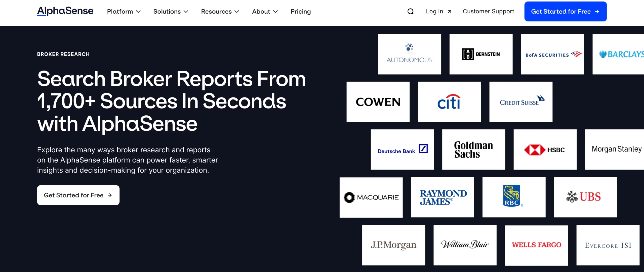Click the Macquarie logo tile
Viewport: 644px width, 272px height.
pyautogui.click(x=371, y=197)
